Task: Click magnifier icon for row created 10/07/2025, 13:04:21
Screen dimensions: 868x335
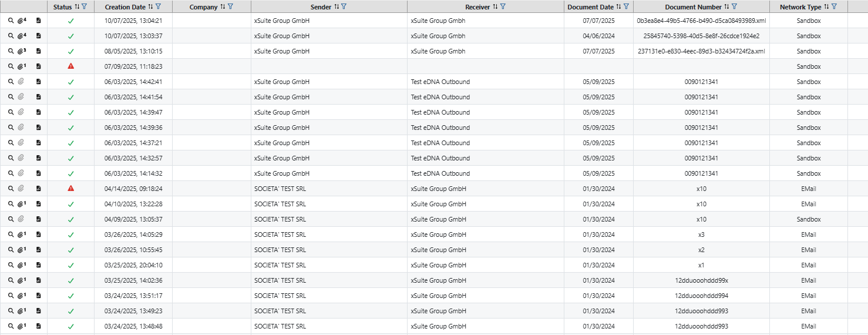Action: point(11,21)
